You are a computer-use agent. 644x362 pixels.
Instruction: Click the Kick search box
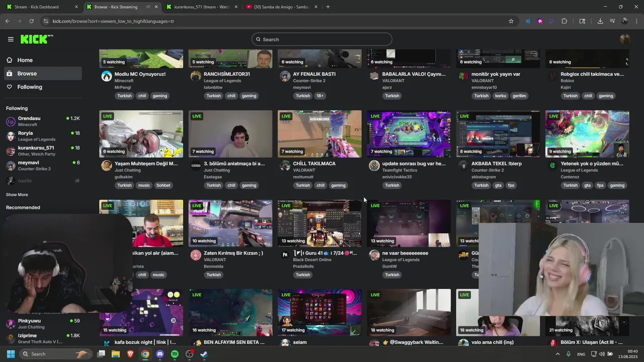322,39
